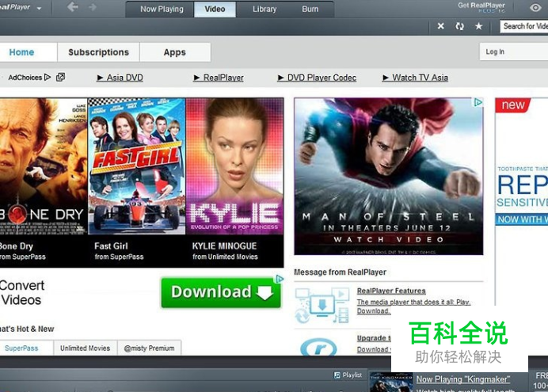Click "from SuperPass" under Fast Girl

tap(119, 257)
